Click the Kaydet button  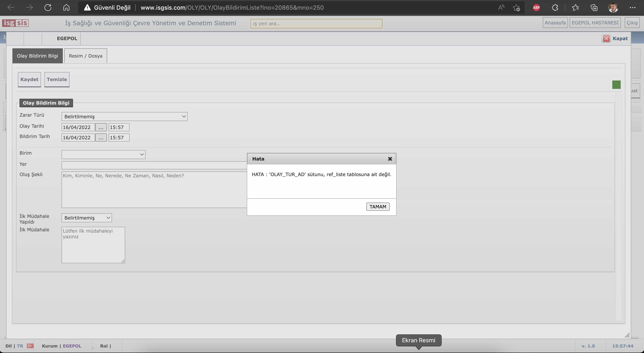pos(29,79)
